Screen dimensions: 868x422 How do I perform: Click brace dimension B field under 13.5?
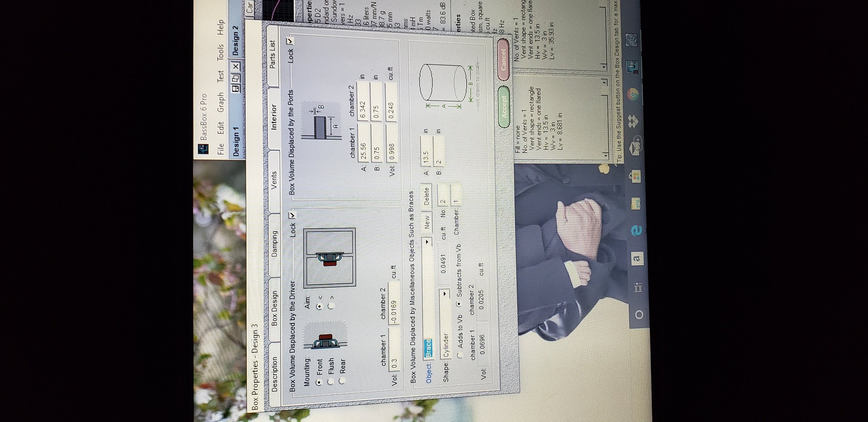pos(439,150)
